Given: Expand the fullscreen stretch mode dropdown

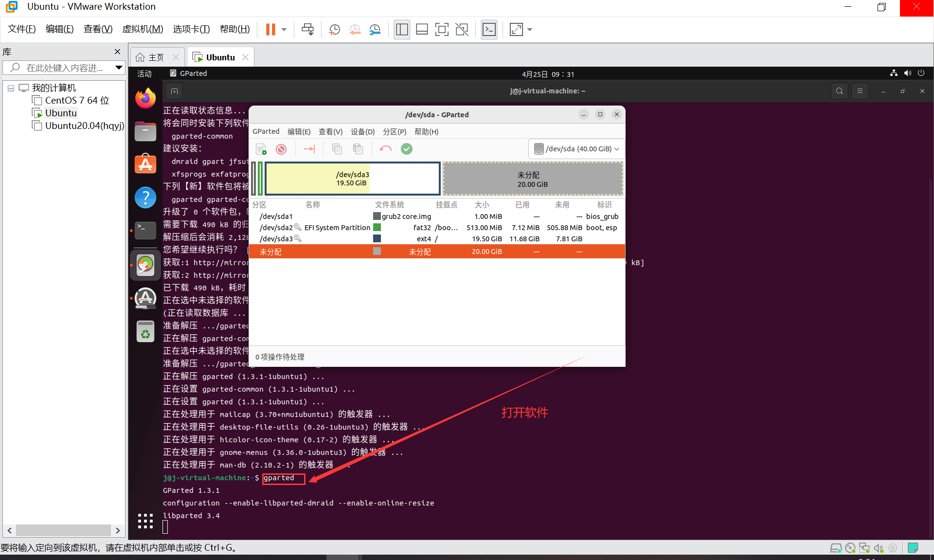Looking at the screenshot, I should (x=530, y=29).
